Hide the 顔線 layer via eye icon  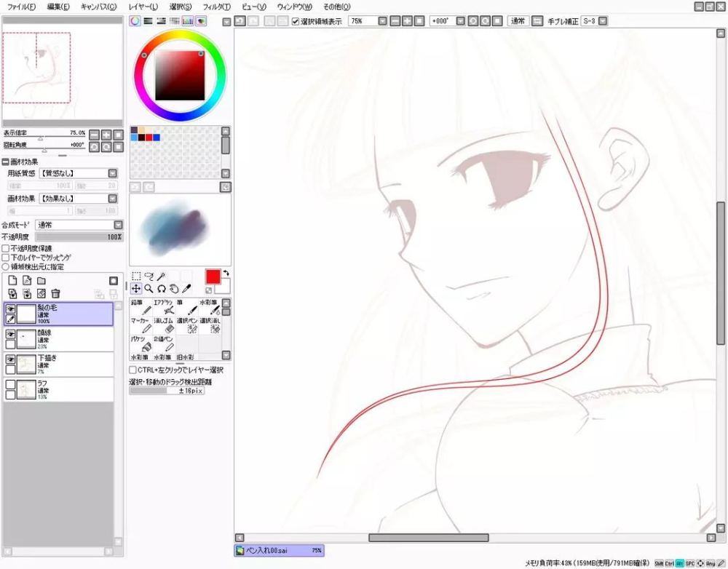(10, 334)
